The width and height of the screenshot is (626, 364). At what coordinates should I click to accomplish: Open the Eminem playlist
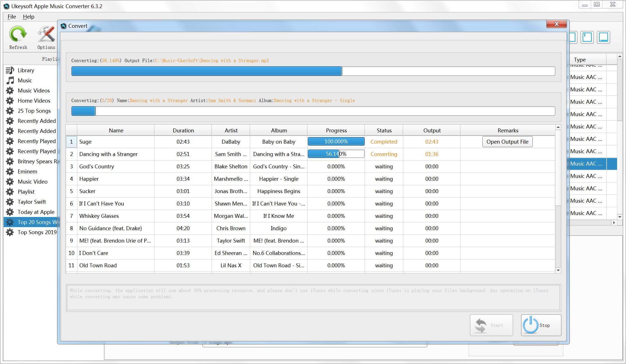pyautogui.click(x=27, y=171)
